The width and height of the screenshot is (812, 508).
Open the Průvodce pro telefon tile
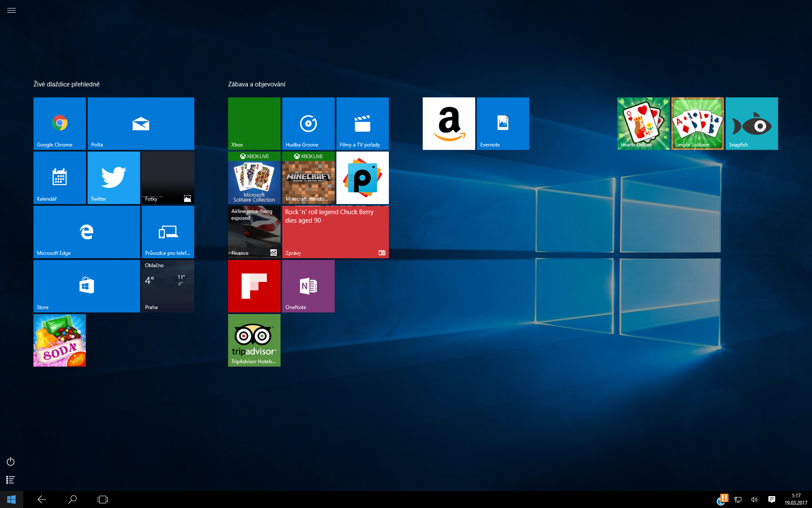pos(168,232)
